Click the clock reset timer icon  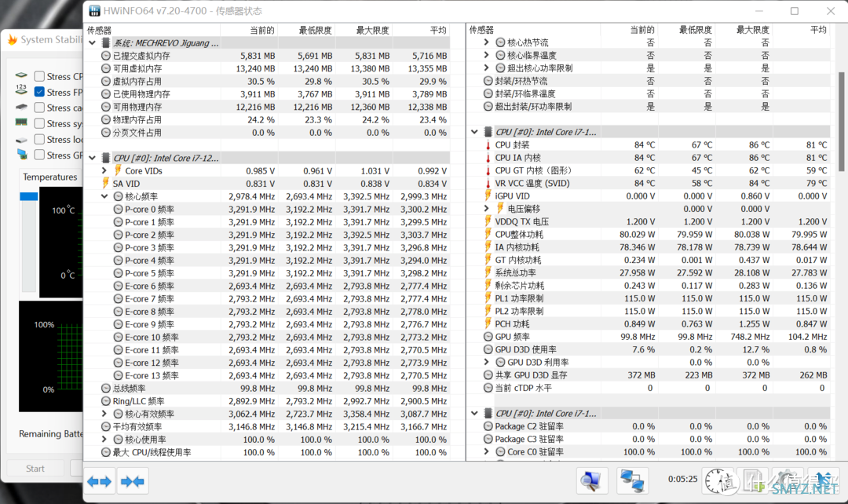coord(718,480)
